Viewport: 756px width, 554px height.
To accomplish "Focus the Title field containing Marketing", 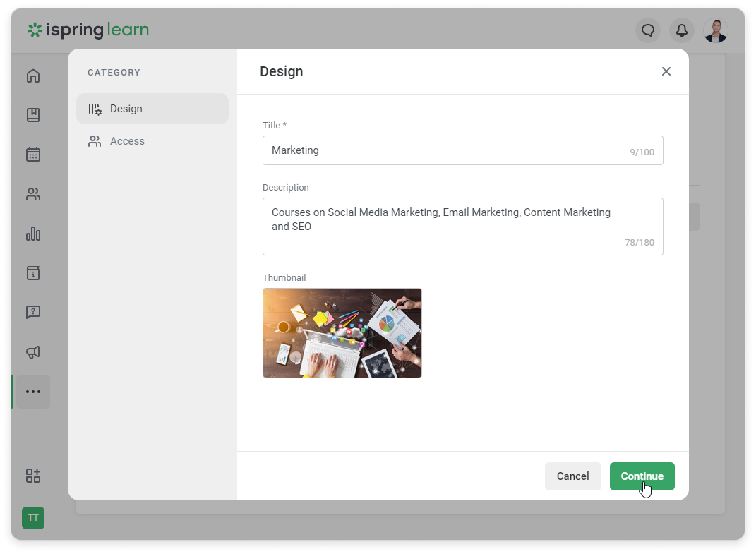I will [x=463, y=150].
